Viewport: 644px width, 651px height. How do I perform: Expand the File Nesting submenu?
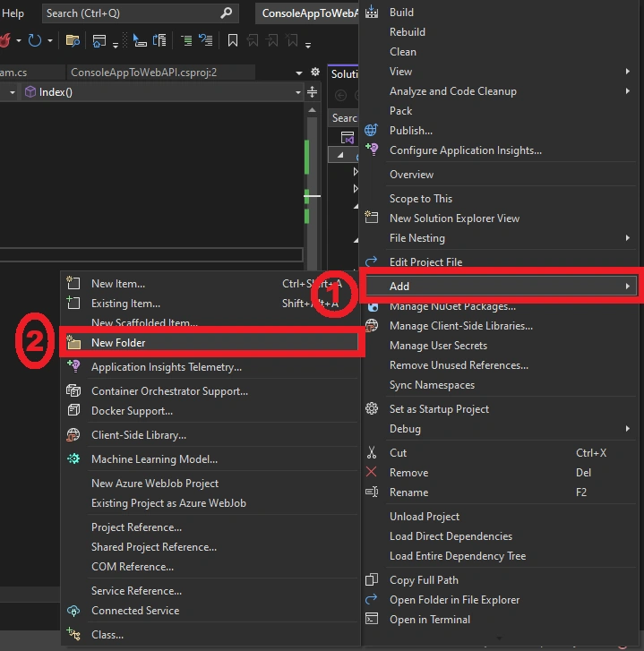tap(502, 238)
